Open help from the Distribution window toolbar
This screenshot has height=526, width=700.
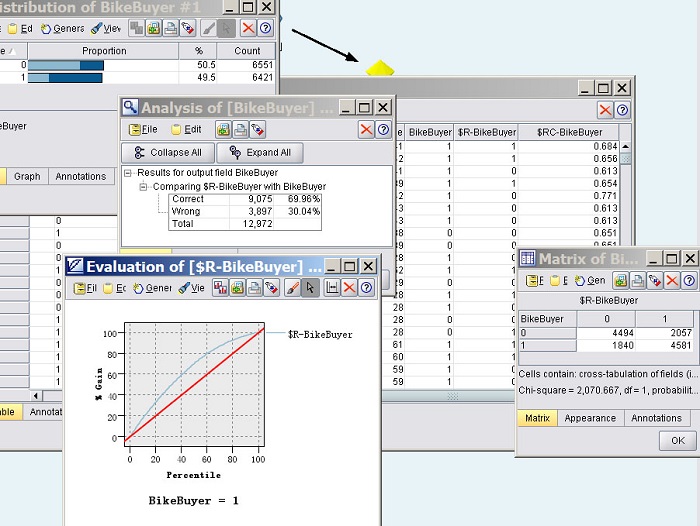coord(265,29)
